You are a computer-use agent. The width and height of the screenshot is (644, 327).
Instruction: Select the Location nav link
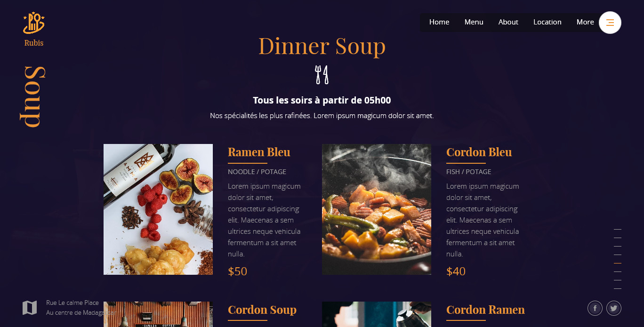pyautogui.click(x=547, y=22)
